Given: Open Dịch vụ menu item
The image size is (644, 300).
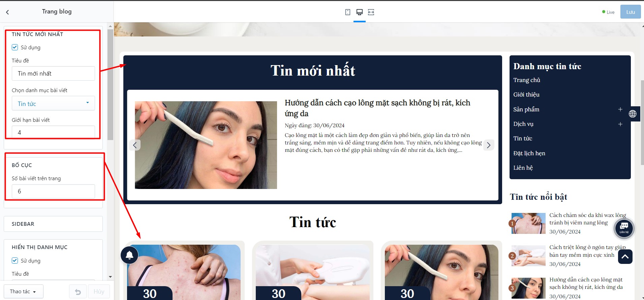Looking at the screenshot, I should pyautogui.click(x=523, y=124).
